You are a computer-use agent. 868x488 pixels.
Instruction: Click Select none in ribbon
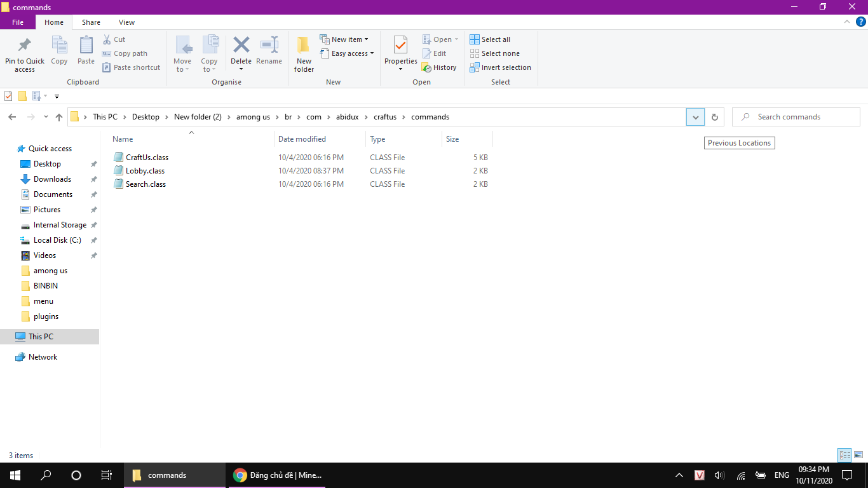click(495, 53)
